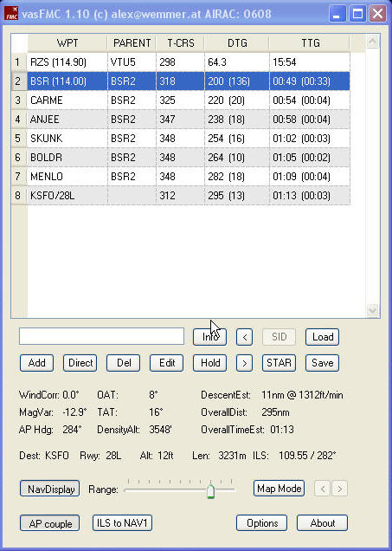392x551 pixels.
Task: Move waypoint forward with the '>' button
Action: (x=245, y=363)
